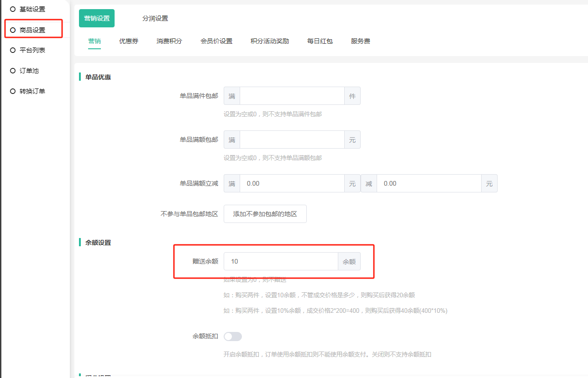
Task: Open the 优惠券 sub-tab
Action: 129,41
